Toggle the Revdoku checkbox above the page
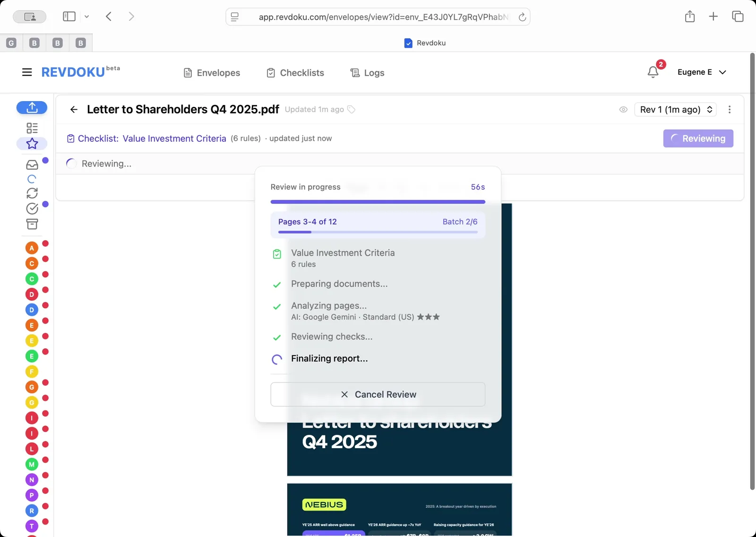The height and width of the screenshot is (537, 756). click(408, 43)
